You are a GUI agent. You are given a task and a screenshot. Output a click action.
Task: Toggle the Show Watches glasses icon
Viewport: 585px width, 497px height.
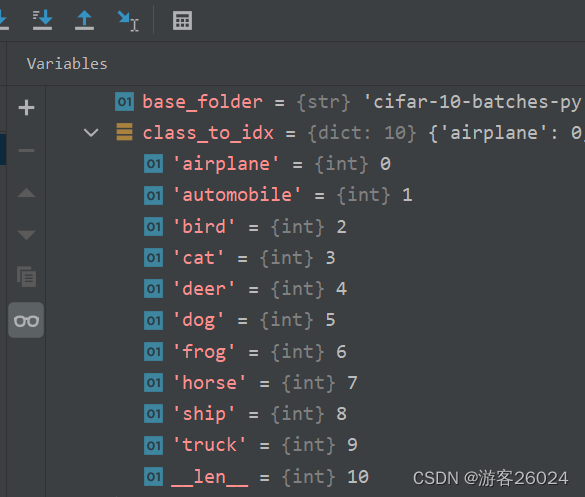pos(26,320)
